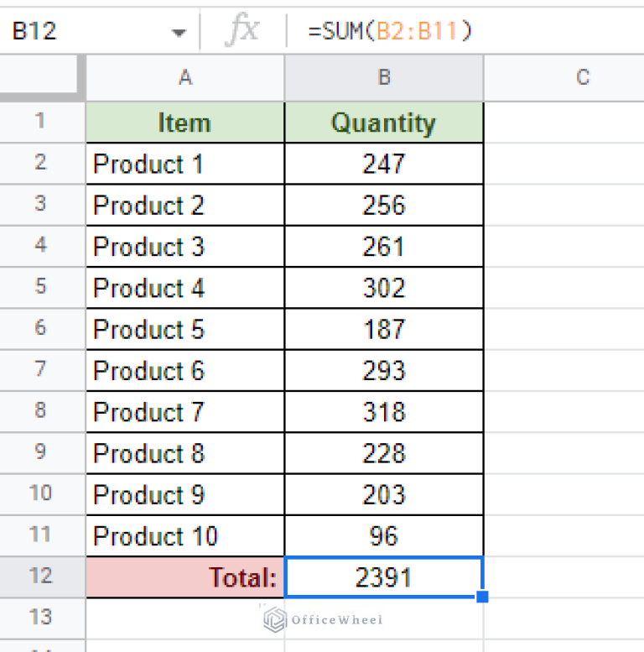Click the quantity cell 261
The image size is (644, 652).
pyautogui.click(x=384, y=246)
